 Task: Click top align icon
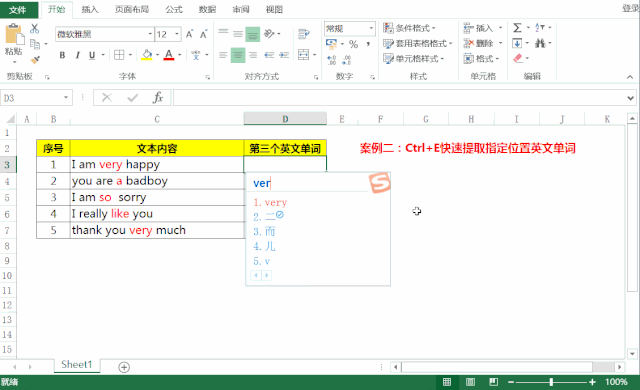click(x=223, y=34)
